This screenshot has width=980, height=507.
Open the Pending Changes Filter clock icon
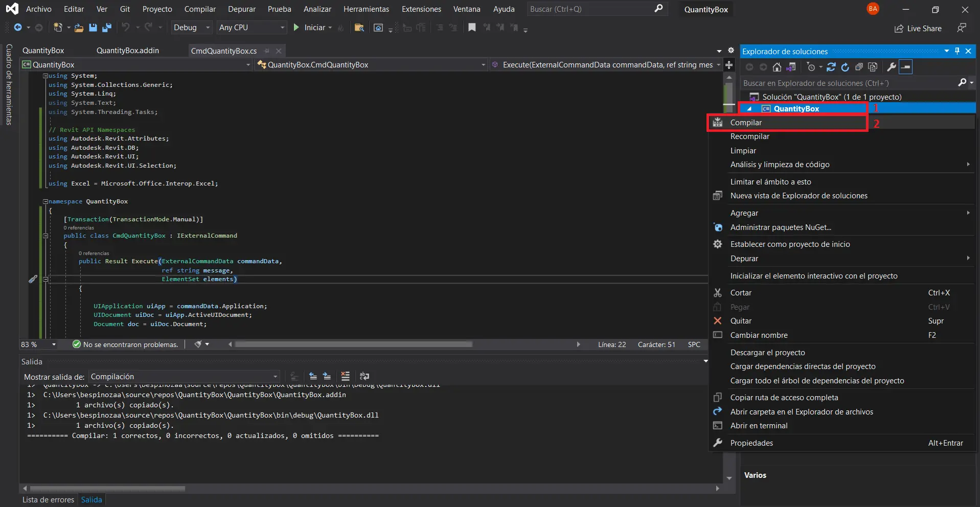[811, 67]
